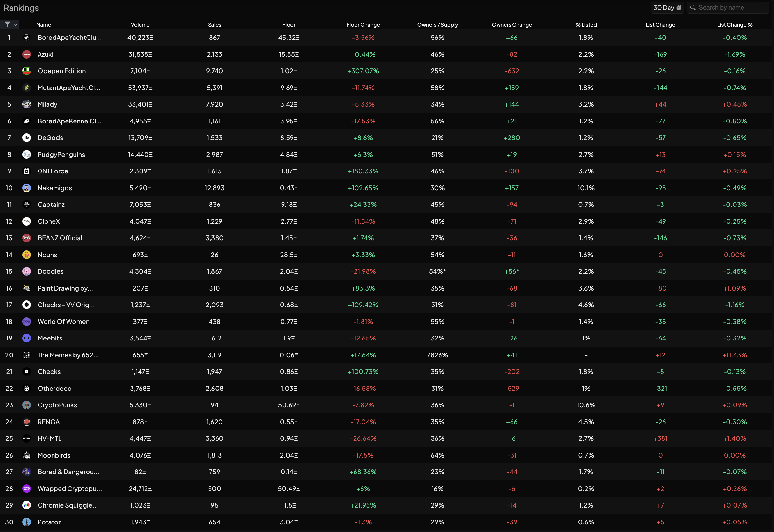Click the Doodles collection avatar
Image resolution: width=774 pixels, height=532 pixels.
coord(27,272)
